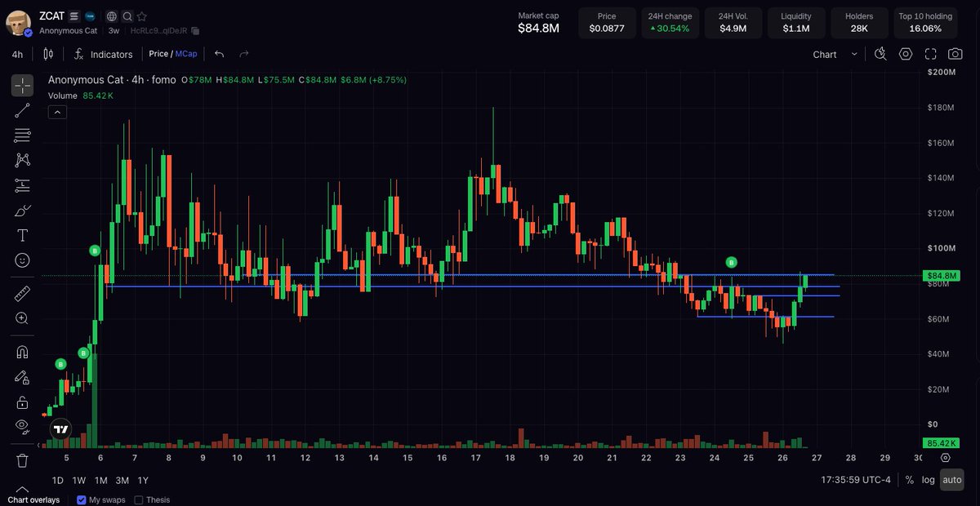Screen dimensions: 980x506
Task: Open the Fibonacci retracement tools
Action: click(x=23, y=135)
